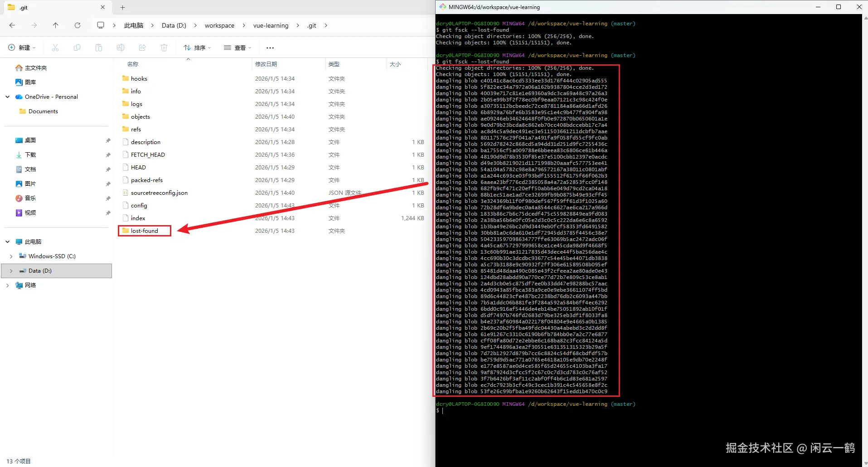Open 视频 in quick access
Viewport: 868px width, 467px height.
coord(25,212)
